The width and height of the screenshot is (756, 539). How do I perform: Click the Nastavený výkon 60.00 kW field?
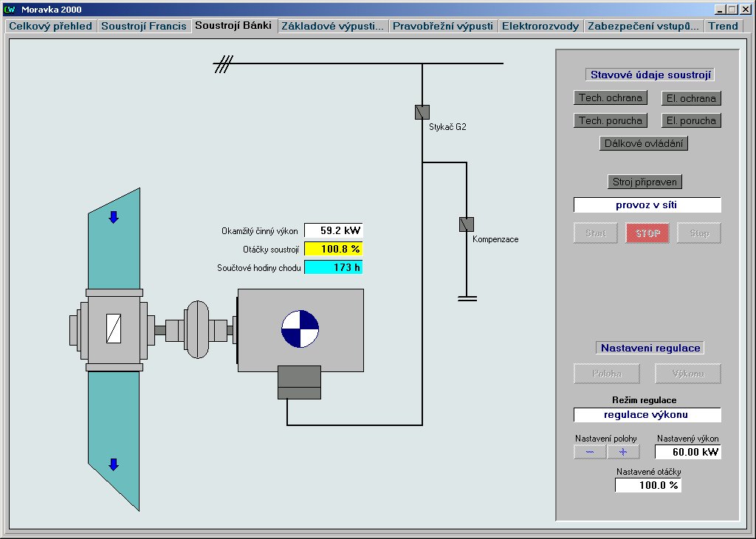pos(688,452)
